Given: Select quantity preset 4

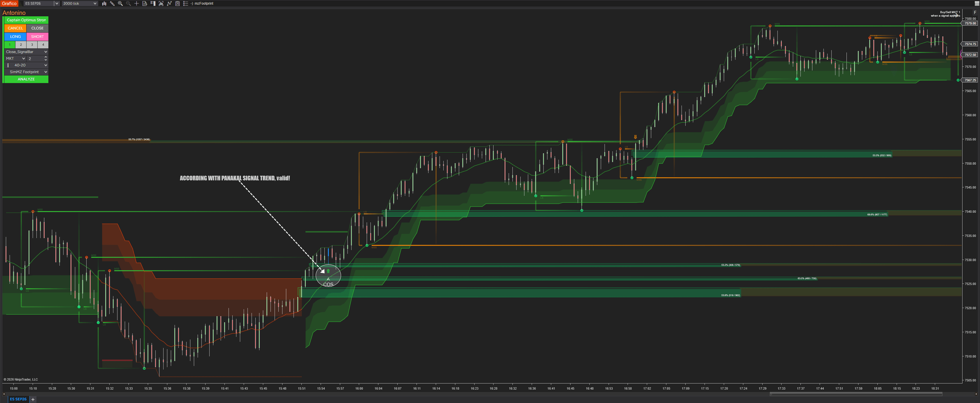Looking at the screenshot, I should 43,45.
